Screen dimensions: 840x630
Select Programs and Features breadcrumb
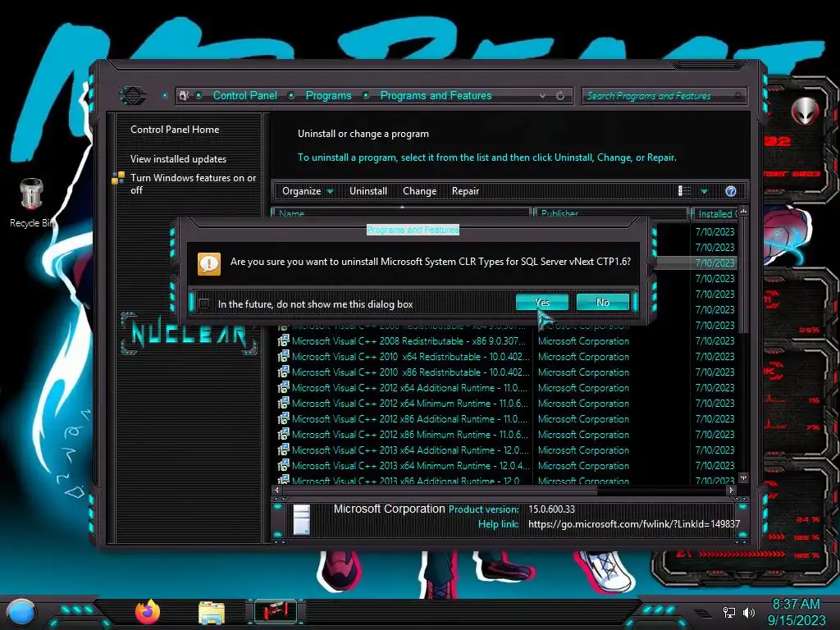point(436,95)
